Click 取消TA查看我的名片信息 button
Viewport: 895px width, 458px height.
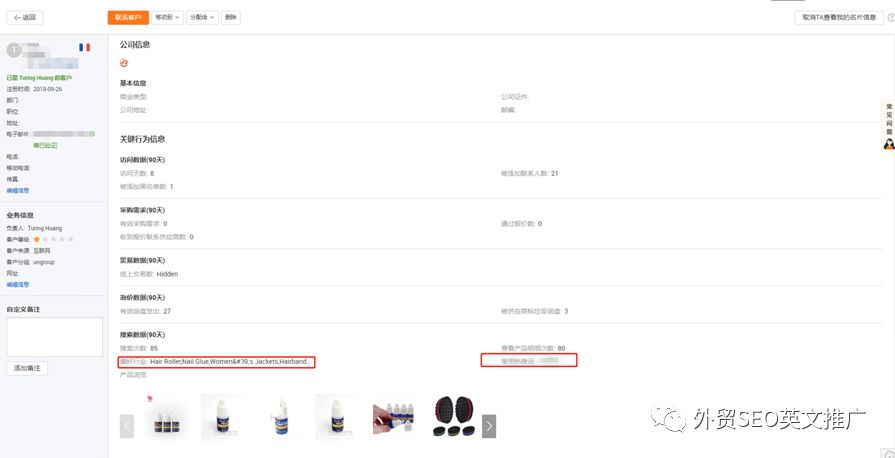[x=839, y=18]
